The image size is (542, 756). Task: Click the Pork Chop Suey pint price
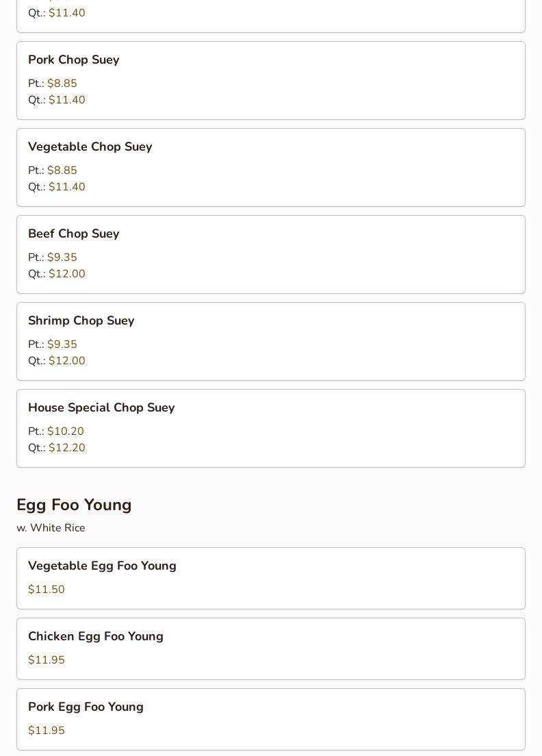(x=62, y=84)
